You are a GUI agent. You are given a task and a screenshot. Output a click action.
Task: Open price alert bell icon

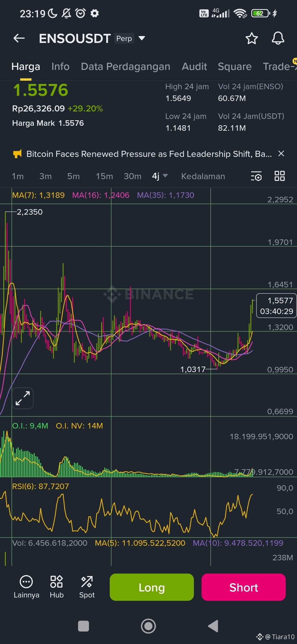point(278,38)
